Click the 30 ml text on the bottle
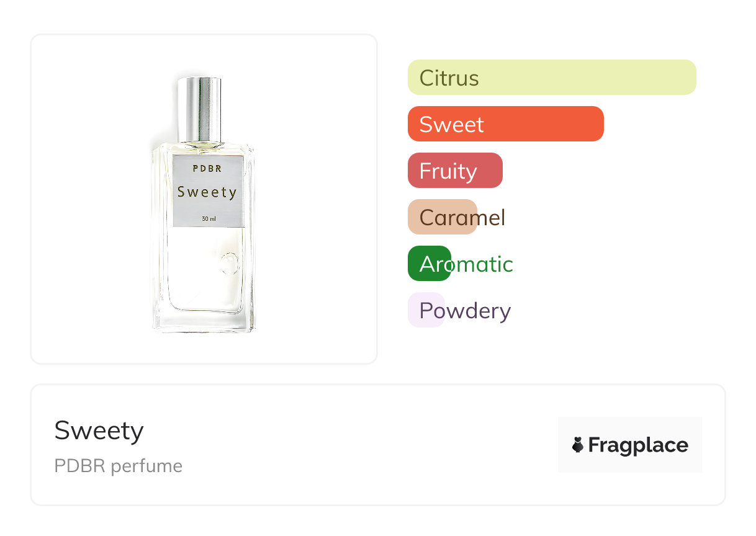The image size is (756, 536). pyautogui.click(x=209, y=218)
